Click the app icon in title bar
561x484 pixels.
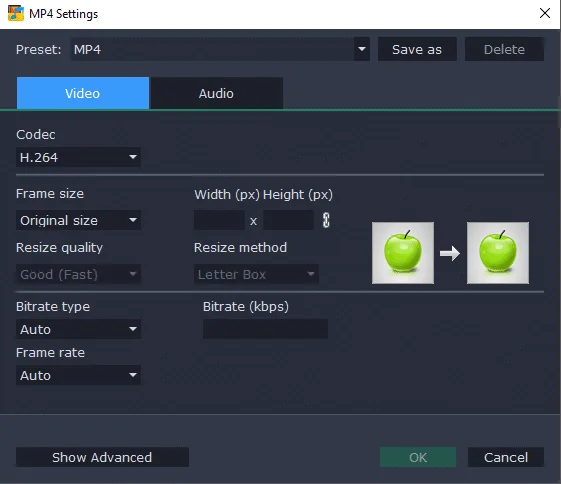click(x=16, y=14)
